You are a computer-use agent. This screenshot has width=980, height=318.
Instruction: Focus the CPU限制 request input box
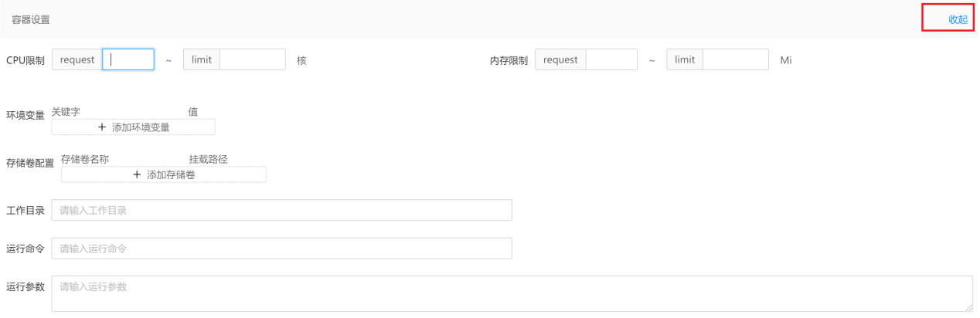point(128,59)
